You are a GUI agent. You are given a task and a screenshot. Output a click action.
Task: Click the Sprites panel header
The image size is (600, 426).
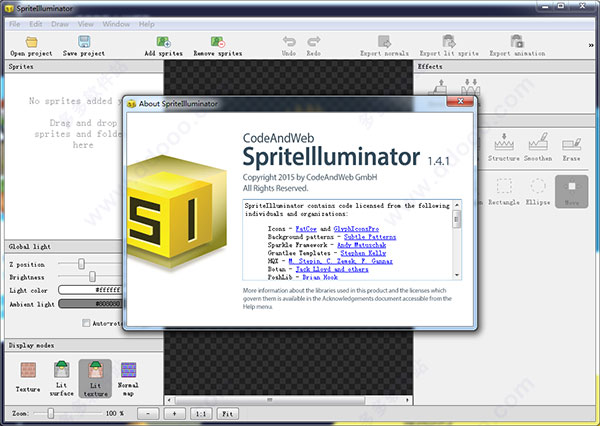[84, 67]
